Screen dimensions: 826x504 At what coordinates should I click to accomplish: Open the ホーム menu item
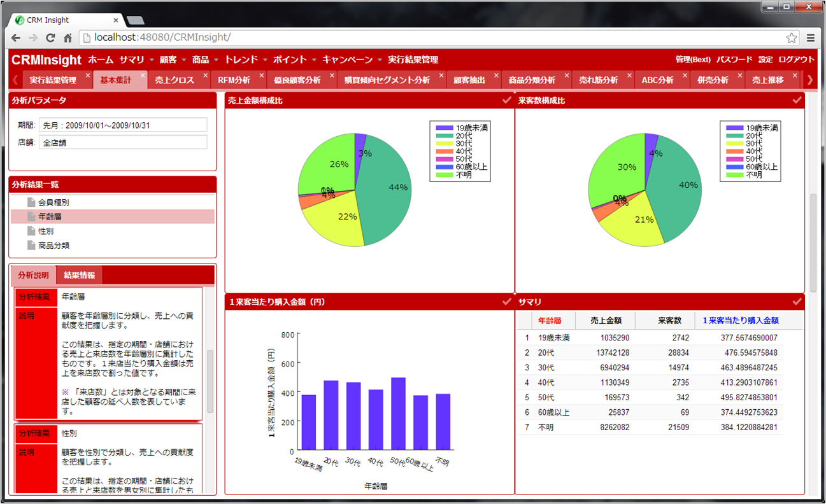pos(101,60)
